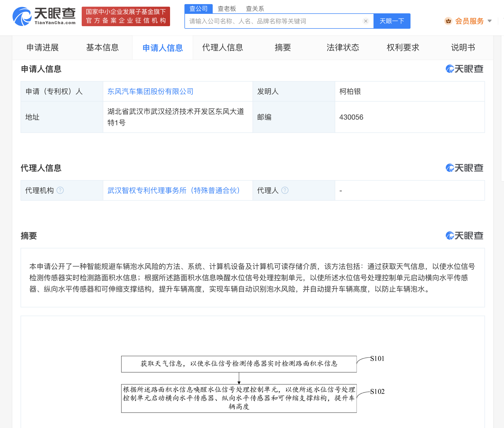Click the 邮编 label cell
The width and height of the screenshot is (504, 428).
294,117
